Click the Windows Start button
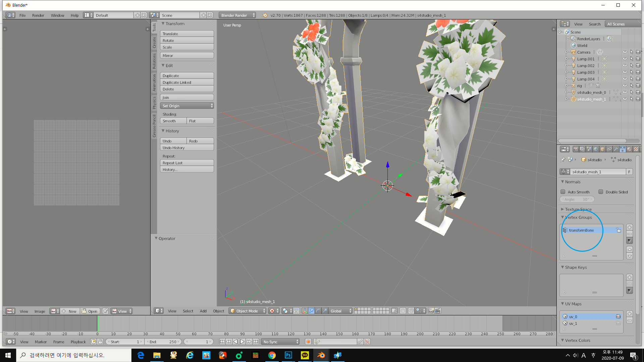 tap(8, 355)
